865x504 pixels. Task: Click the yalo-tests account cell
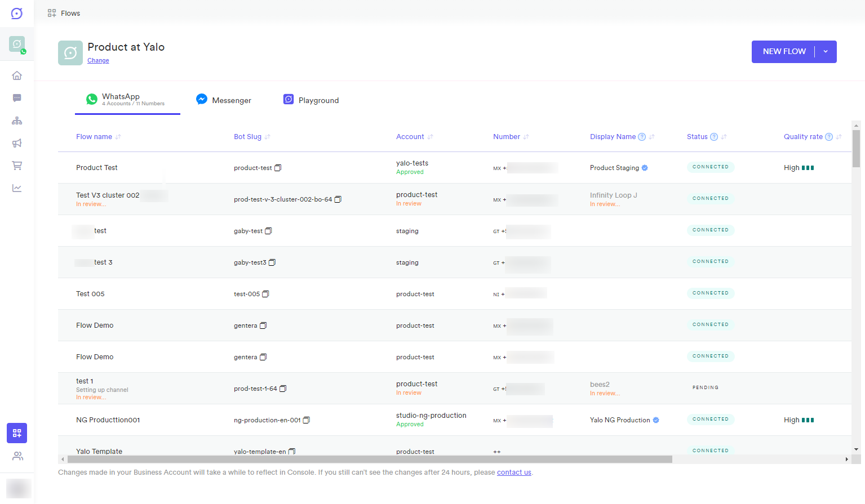point(412,163)
